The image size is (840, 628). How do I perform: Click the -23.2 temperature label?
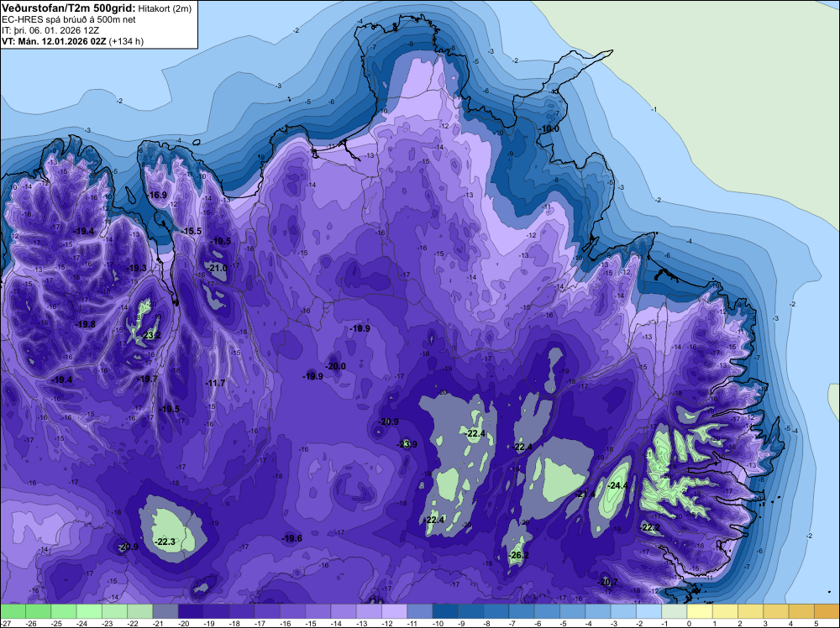150,336
